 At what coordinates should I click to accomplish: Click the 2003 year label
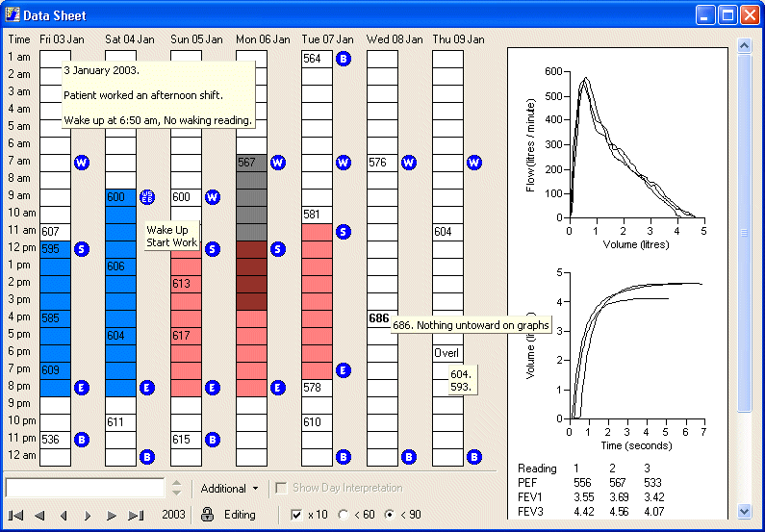point(173,515)
